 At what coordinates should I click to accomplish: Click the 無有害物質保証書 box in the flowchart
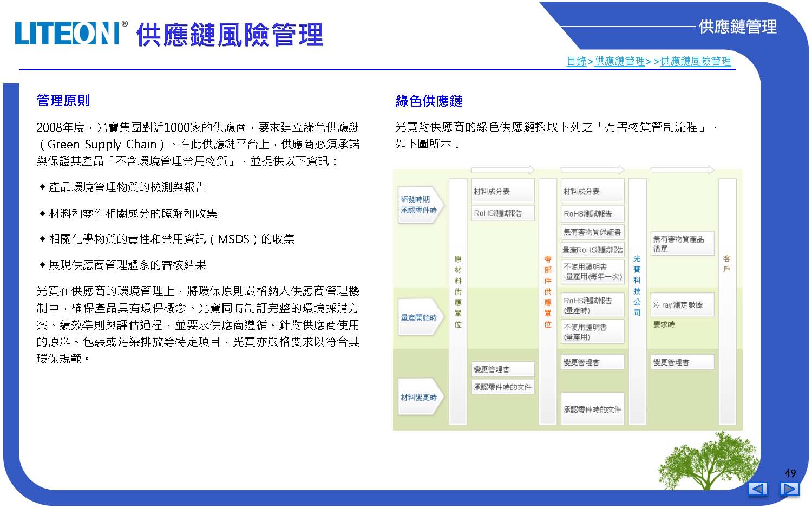[592, 232]
